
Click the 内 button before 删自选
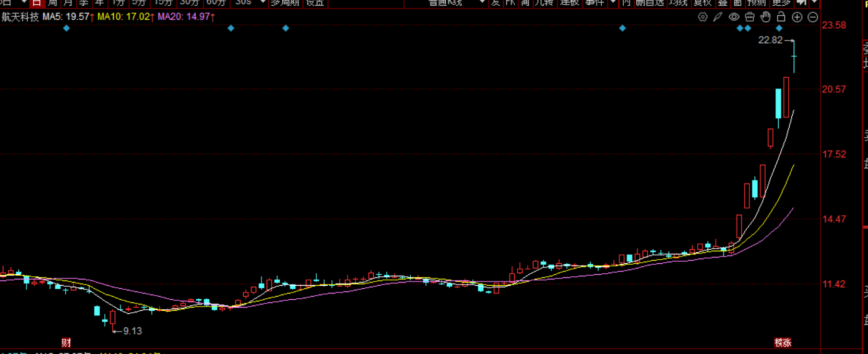pos(626,3)
